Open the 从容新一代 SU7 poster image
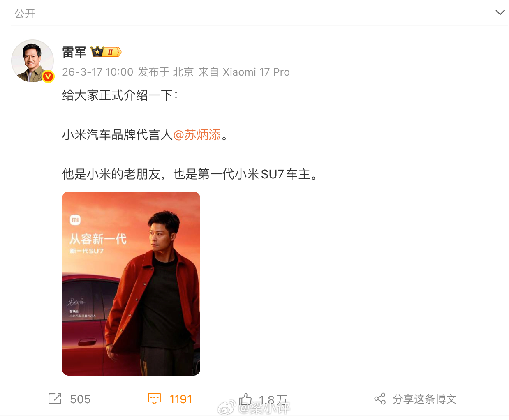Viewport: 509px width, 420px height. click(x=131, y=284)
